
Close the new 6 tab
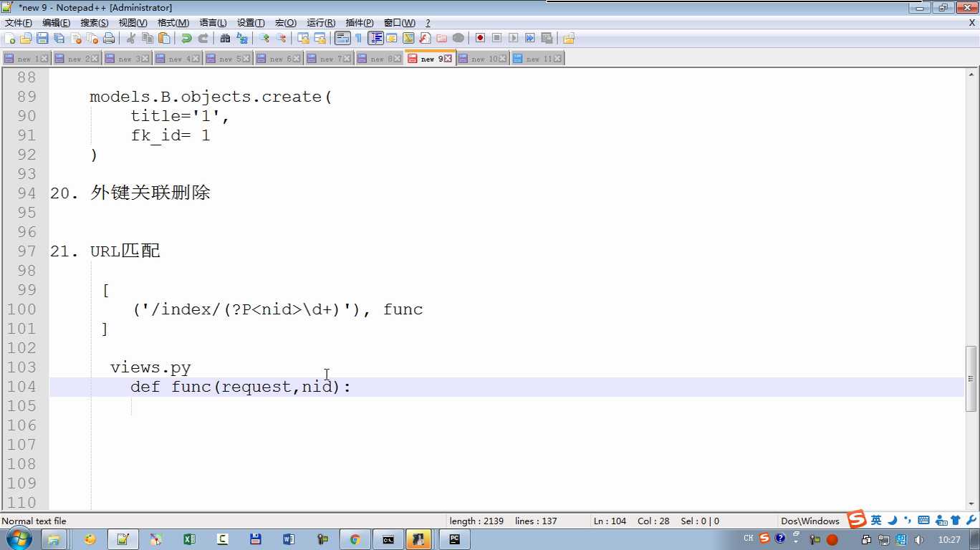click(x=298, y=59)
